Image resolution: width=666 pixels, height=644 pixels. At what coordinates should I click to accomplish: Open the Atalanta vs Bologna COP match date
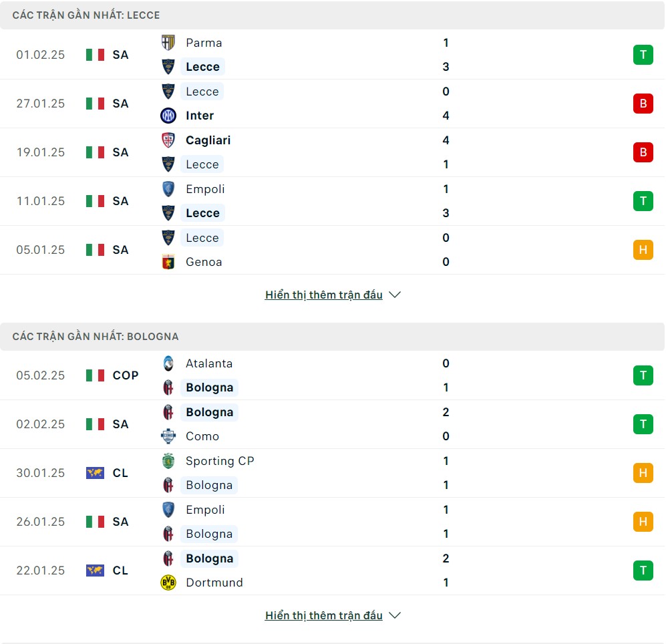tap(40, 375)
